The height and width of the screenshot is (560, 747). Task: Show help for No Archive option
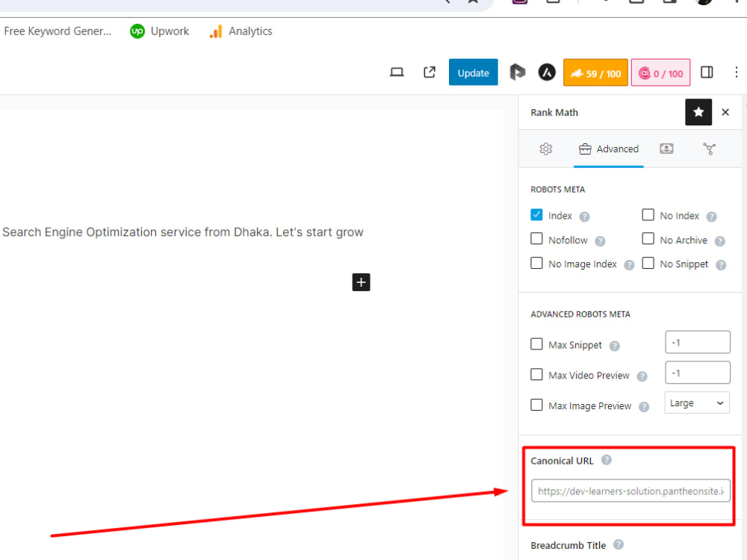pyautogui.click(x=720, y=241)
